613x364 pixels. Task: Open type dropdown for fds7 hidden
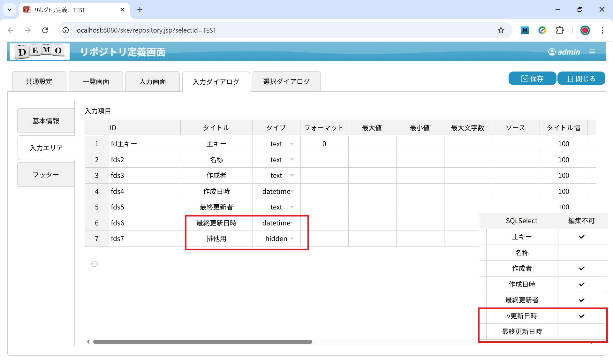tap(292, 239)
